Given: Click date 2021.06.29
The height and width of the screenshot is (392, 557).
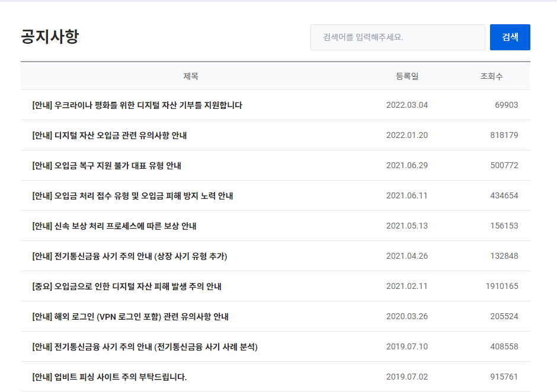Looking at the screenshot, I should (x=407, y=165).
